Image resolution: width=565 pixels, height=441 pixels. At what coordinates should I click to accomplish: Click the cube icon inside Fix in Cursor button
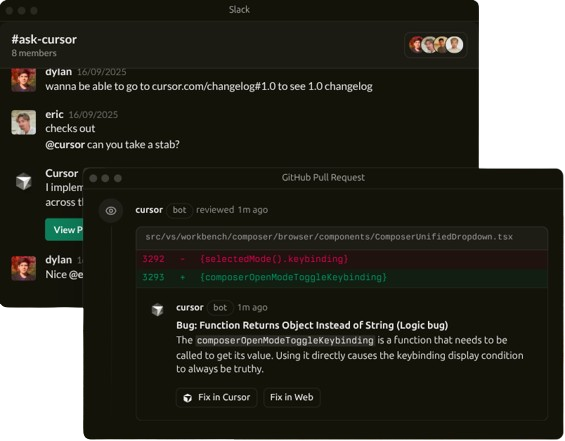(x=187, y=398)
